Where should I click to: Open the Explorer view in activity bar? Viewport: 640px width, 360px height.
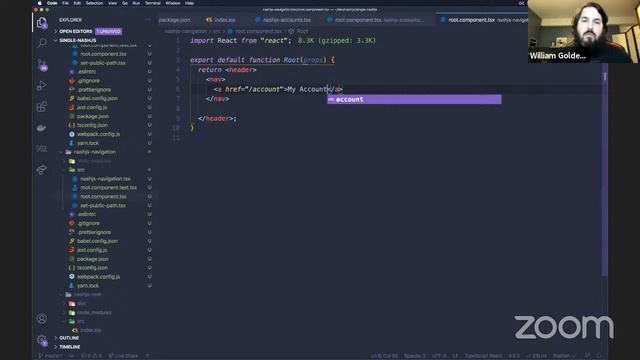click(x=42, y=23)
